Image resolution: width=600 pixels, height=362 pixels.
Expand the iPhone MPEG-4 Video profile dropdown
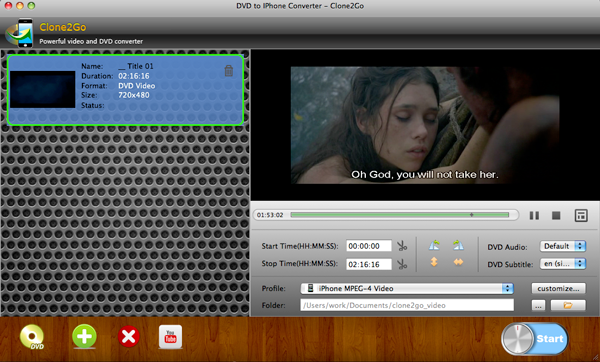point(407,289)
